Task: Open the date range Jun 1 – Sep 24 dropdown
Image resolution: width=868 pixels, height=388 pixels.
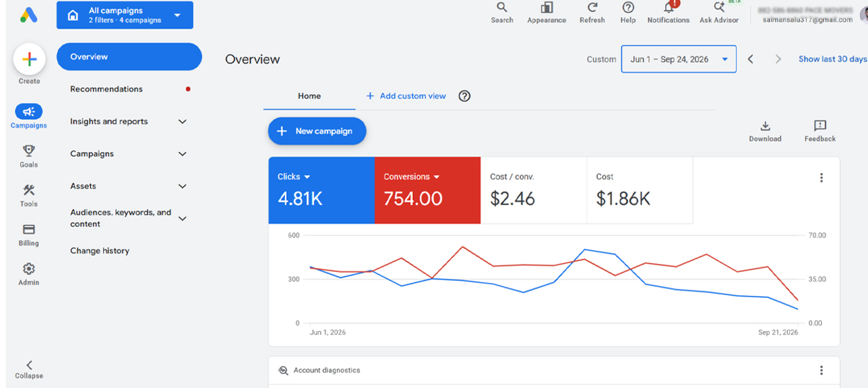Action: tap(678, 59)
